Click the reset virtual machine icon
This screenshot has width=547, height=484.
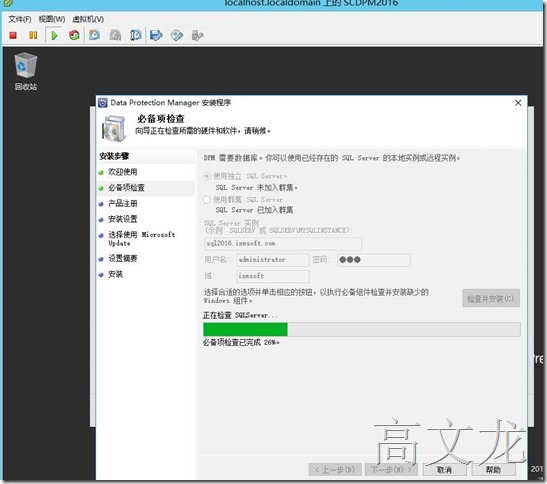pyautogui.click(x=74, y=35)
